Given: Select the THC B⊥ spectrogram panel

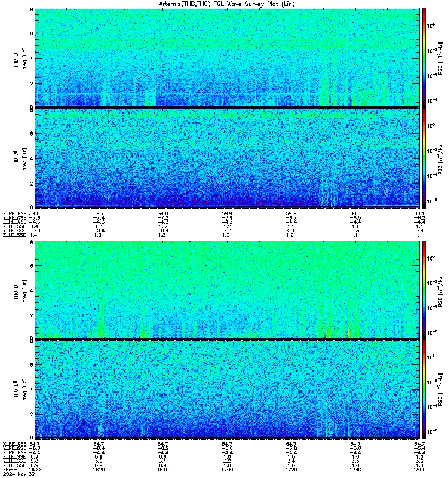Looking at the screenshot, I should click(x=227, y=290).
